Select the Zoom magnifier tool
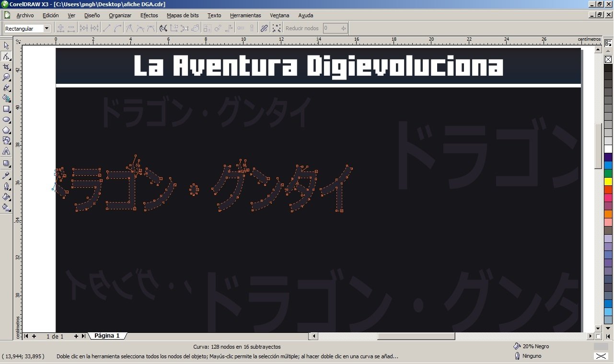 6,77
